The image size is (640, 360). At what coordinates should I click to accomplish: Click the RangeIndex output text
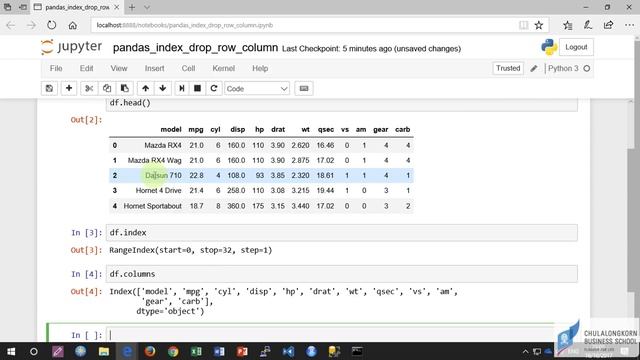(x=191, y=250)
